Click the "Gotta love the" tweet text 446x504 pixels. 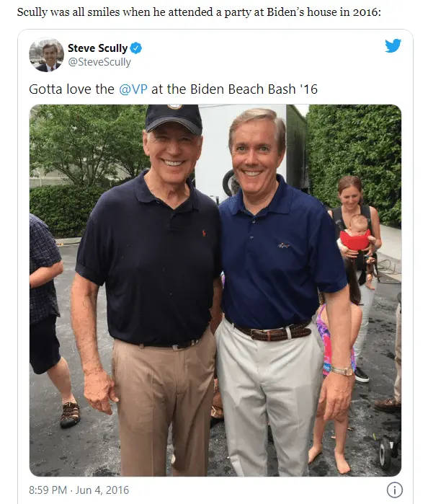point(71,89)
